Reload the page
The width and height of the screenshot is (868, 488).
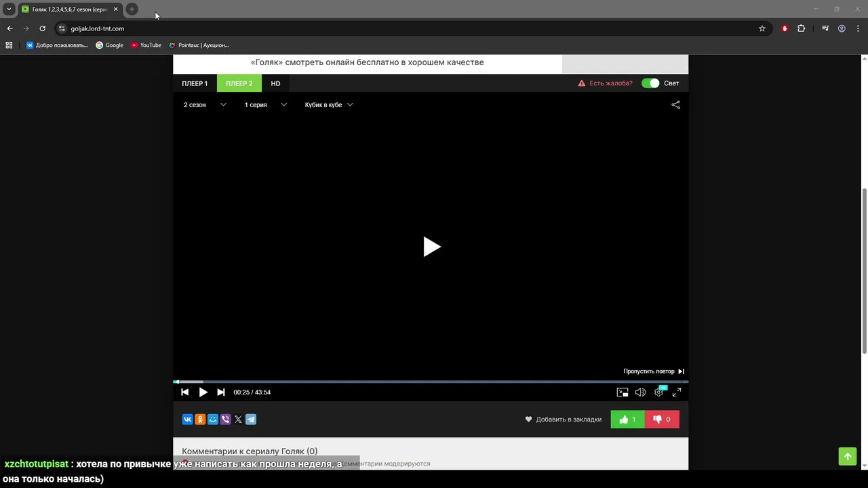[42, 28]
